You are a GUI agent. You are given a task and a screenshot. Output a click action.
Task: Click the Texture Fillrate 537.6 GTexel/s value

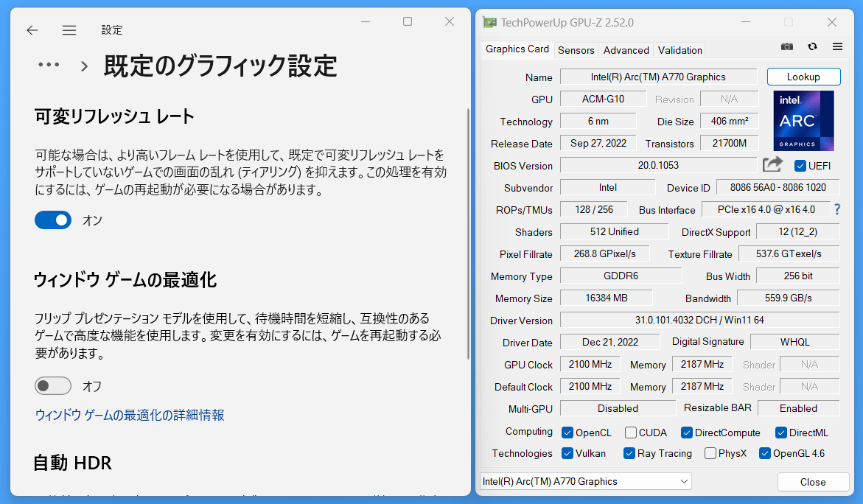[789, 253]
